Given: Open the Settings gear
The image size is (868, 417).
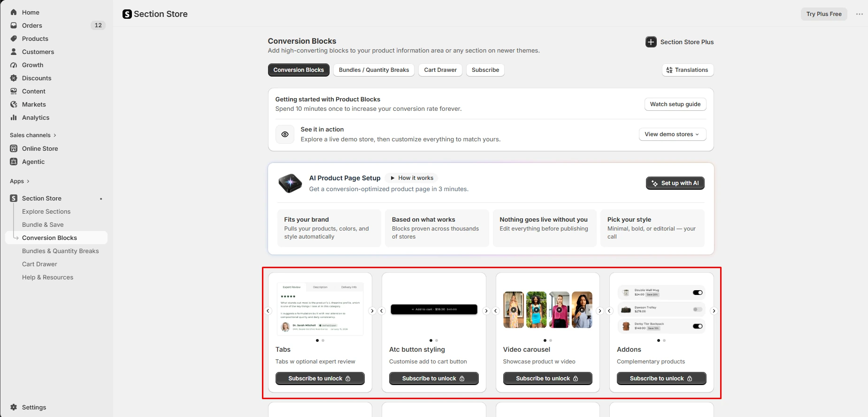Looking at the screenshot, I should (x=14, y=407).
